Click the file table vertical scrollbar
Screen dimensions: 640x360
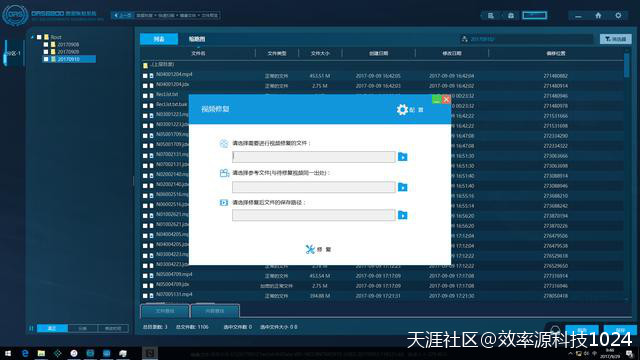pos(627,65)
